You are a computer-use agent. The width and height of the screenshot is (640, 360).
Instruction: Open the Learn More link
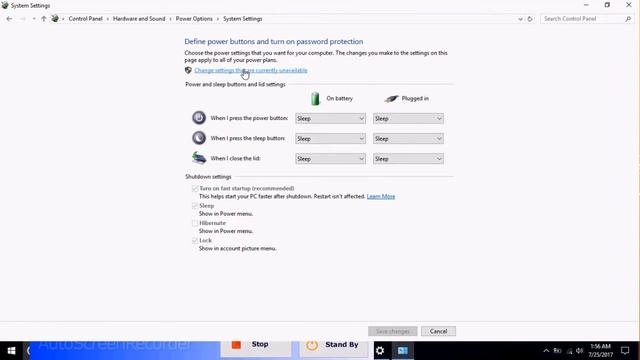[x=380, y=196]
